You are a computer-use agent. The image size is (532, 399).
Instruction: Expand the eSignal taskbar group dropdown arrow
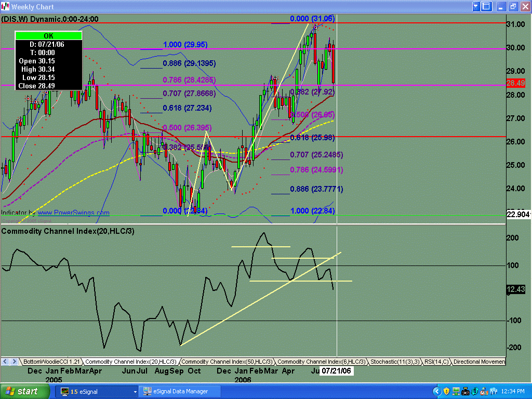pyautogui.click(x=135, y=392)
